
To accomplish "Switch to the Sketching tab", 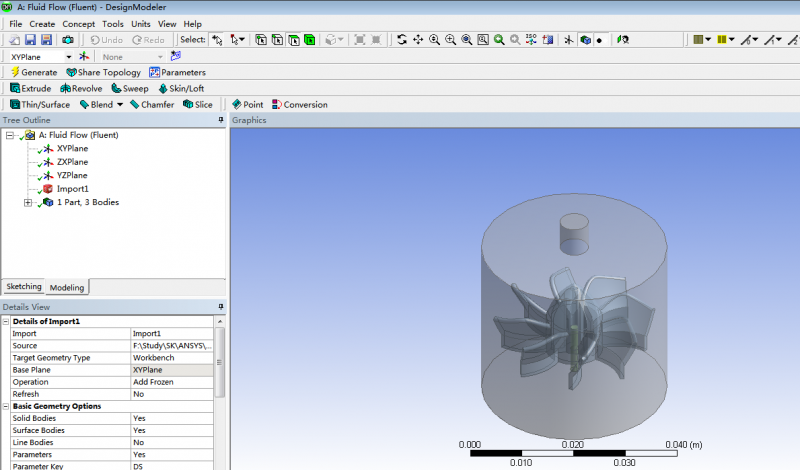I will pos(24,287).
